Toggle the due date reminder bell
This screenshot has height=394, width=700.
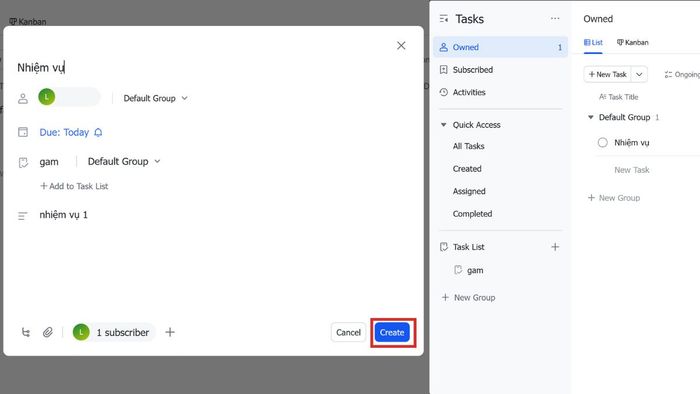[x=98, y=133]
